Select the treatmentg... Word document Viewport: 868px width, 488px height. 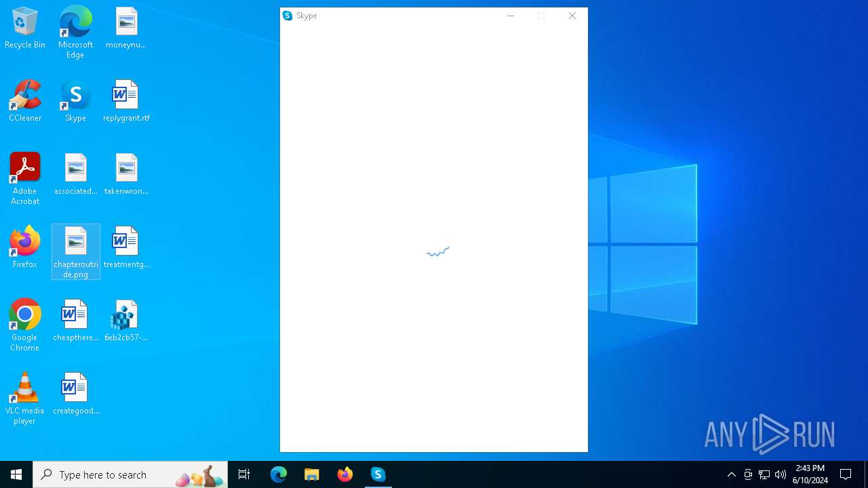126,248
